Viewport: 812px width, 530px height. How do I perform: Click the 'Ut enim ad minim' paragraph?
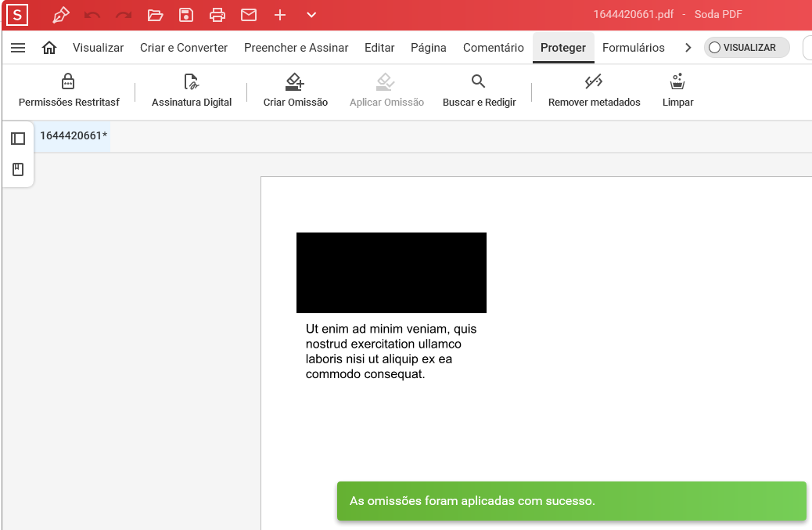pyautogui.click(x=391, y=352)
